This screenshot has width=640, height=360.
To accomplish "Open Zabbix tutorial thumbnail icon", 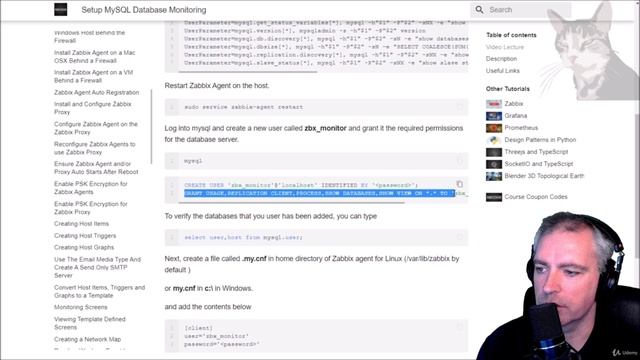I will tap(494, 104).
